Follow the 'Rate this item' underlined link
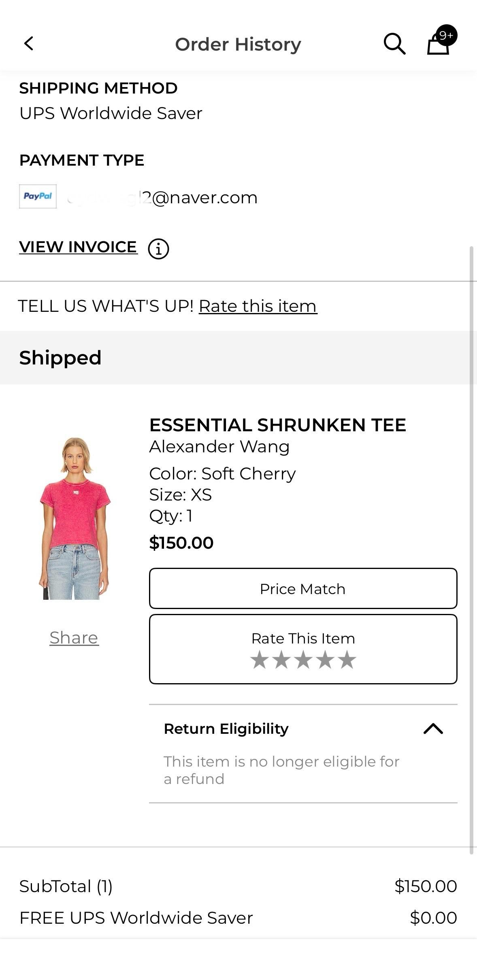 258,306
